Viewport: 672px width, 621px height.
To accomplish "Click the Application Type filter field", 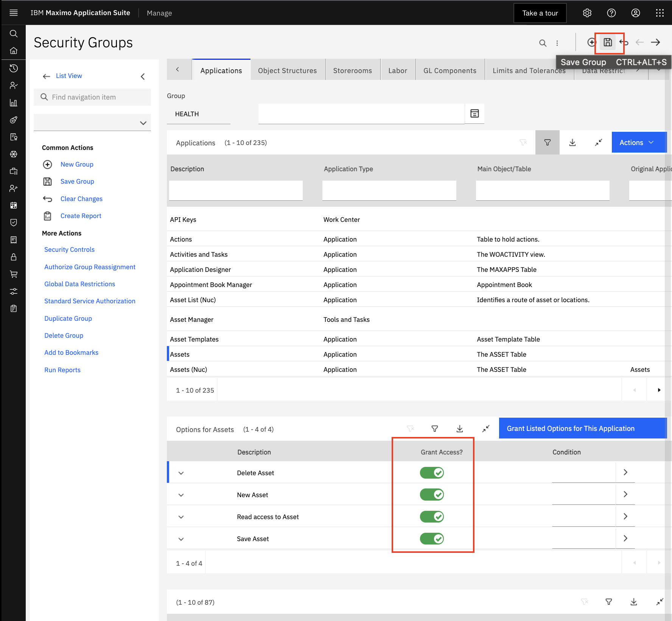I will coord(389,190).
